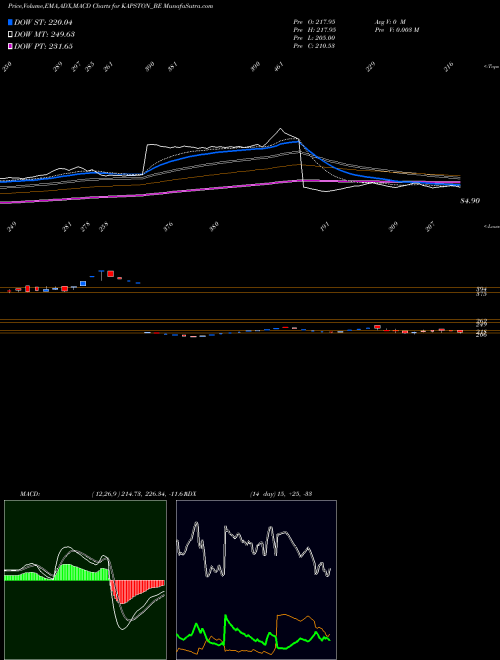Click the top-row value '216'
Image resolution: width=500 pixels, height=660 pixels.
449,67
